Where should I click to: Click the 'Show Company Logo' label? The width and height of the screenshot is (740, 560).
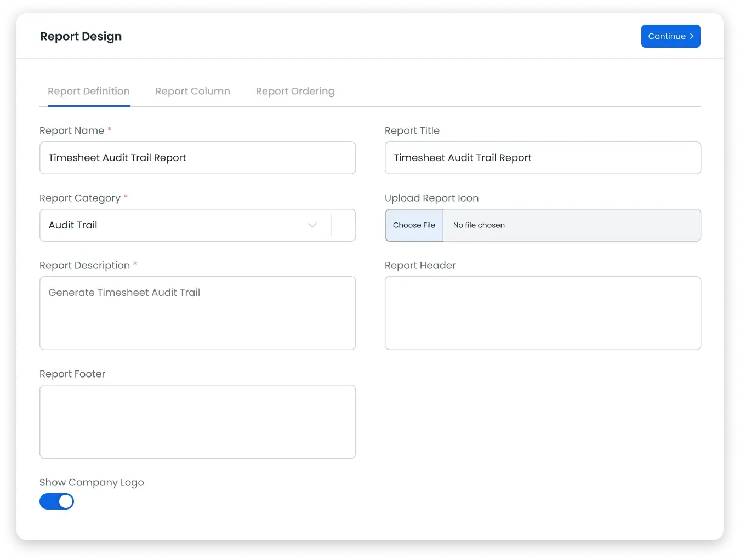click(x=92, y=482)
